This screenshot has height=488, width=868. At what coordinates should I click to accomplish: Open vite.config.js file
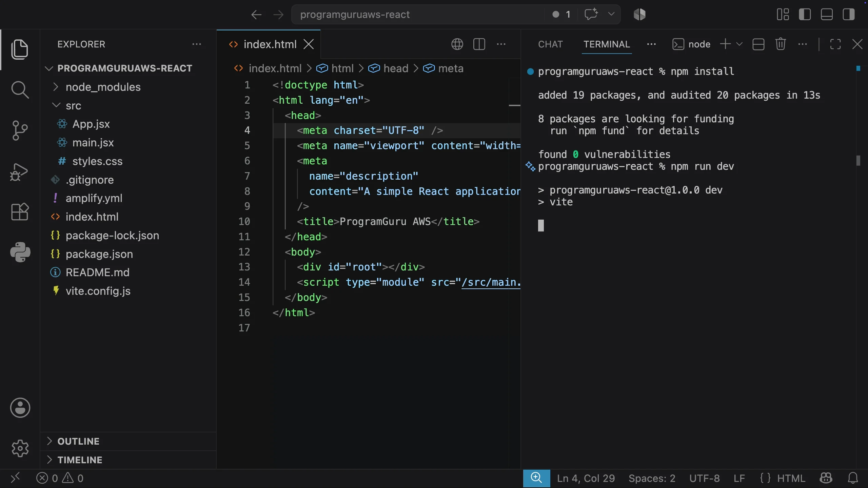[x=128, y=291]
